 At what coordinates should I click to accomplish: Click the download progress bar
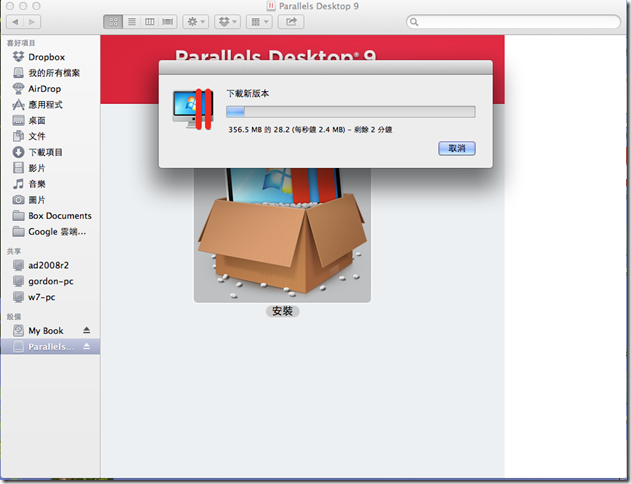[x=351, y=111]
